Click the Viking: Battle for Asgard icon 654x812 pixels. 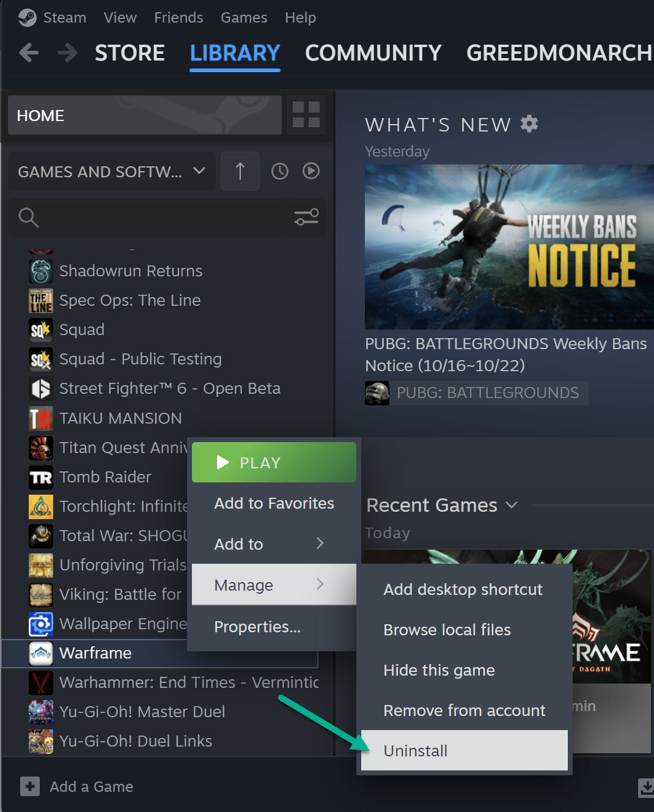41,594
